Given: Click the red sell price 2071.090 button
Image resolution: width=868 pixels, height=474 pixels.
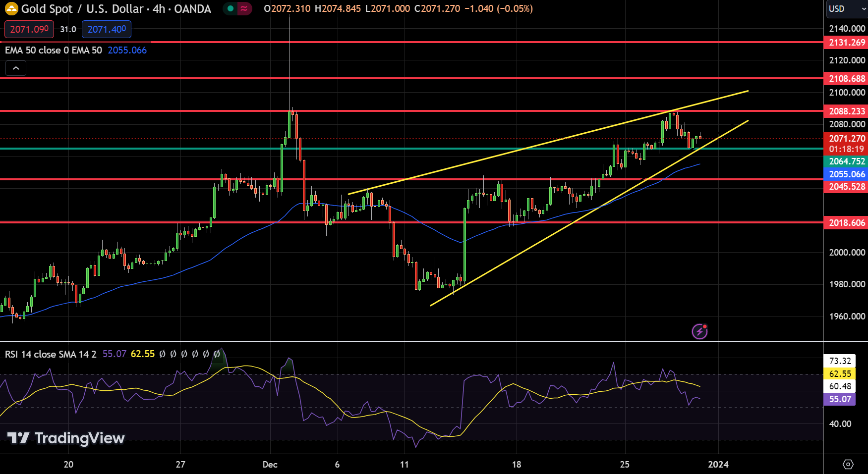Looking at the screenshot, I should point(29,29).
